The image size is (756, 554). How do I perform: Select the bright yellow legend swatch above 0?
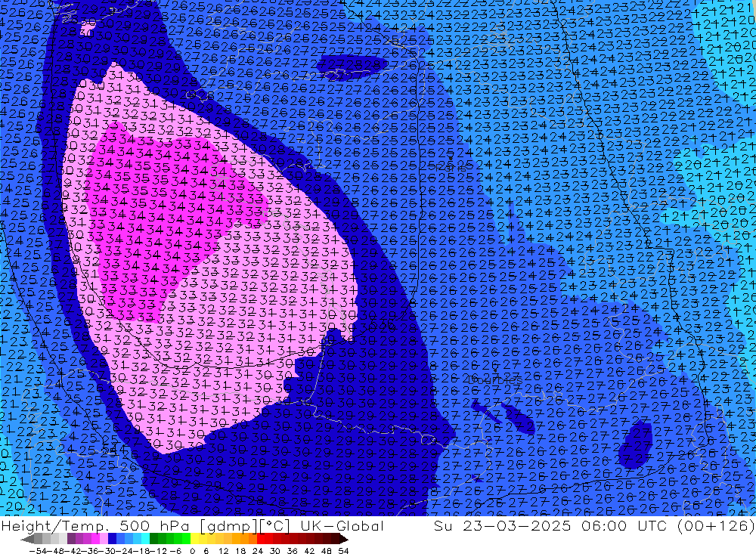coord(194,540)
